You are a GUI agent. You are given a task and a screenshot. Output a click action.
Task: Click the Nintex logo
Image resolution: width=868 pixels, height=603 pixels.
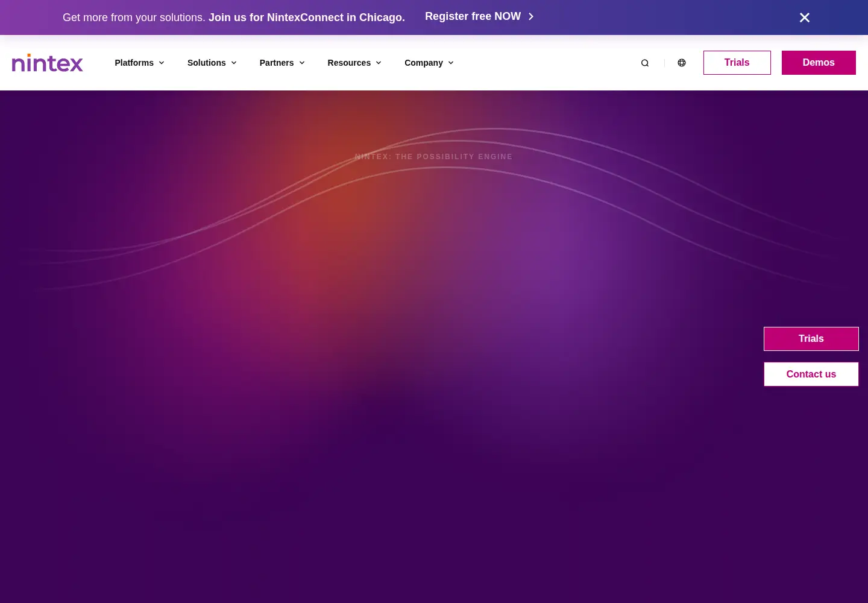pos(48,63)
